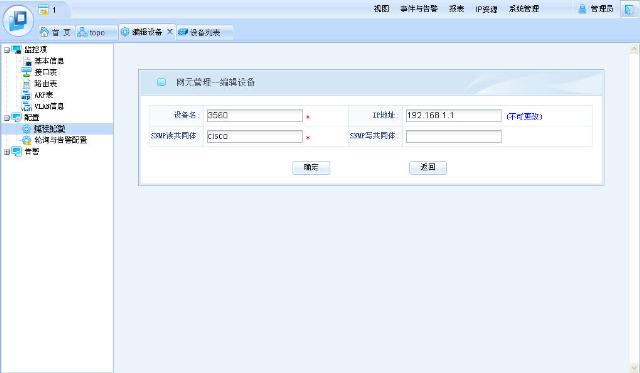Switch to the topo tab
This screenshot has height=373, width=640.
coord(91,32)
